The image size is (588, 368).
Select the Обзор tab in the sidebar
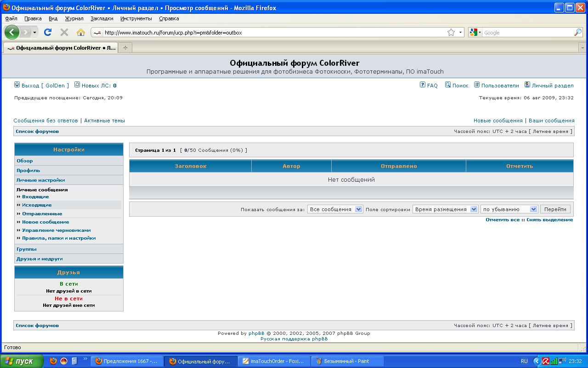coord(69,161)
